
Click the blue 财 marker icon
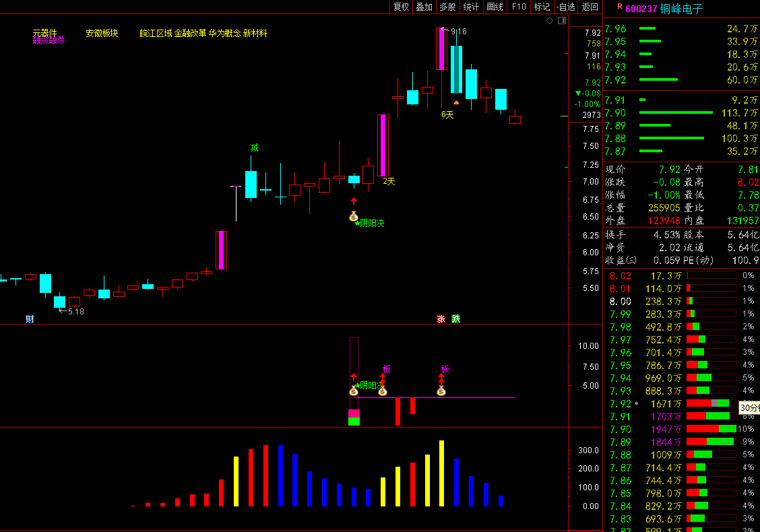pos(30,319)
